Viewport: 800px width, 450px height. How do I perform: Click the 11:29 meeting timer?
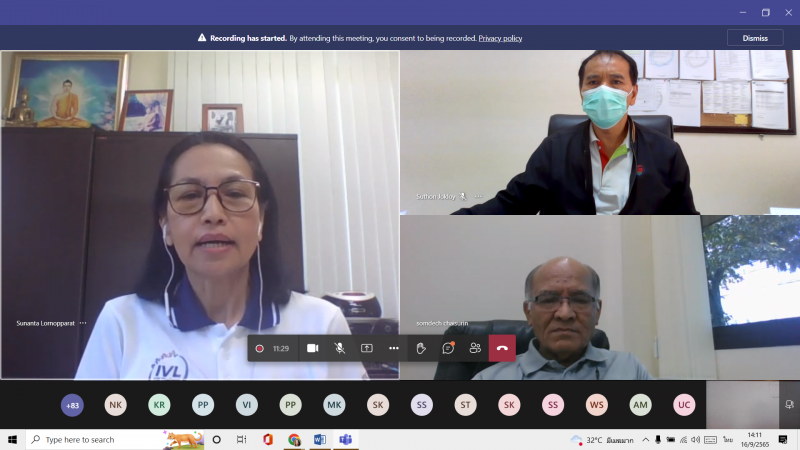tap(281, 348)
